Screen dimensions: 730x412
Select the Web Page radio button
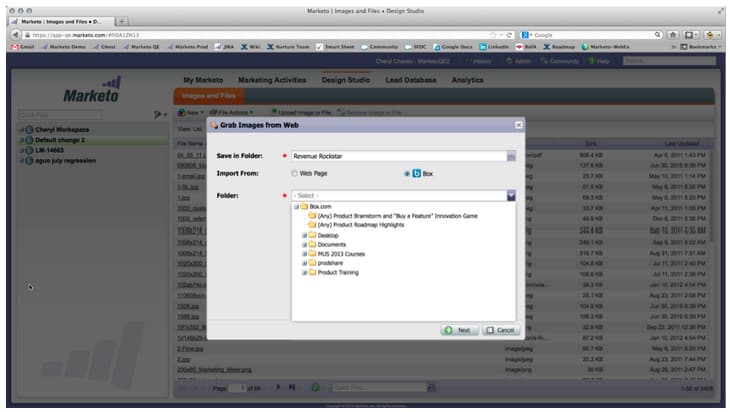click(294, 173)
